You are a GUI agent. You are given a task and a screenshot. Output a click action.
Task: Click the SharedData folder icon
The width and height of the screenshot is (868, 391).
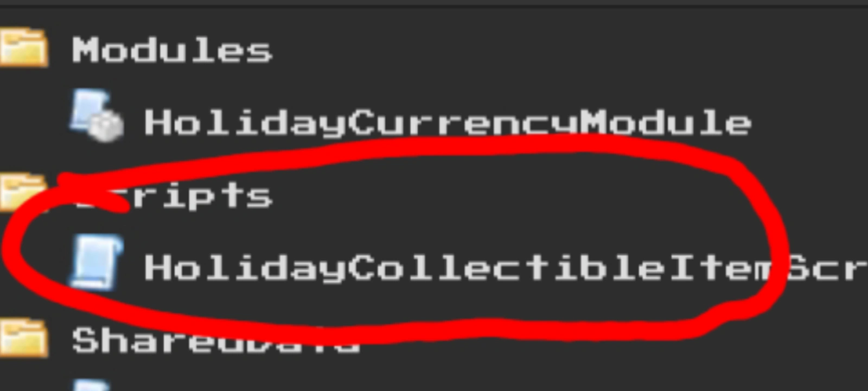click(23, 338)
